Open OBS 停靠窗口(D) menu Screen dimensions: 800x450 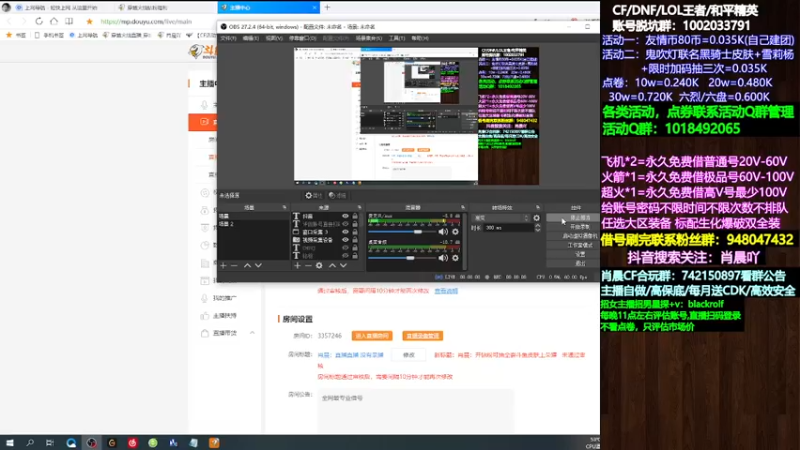(303, 38)
